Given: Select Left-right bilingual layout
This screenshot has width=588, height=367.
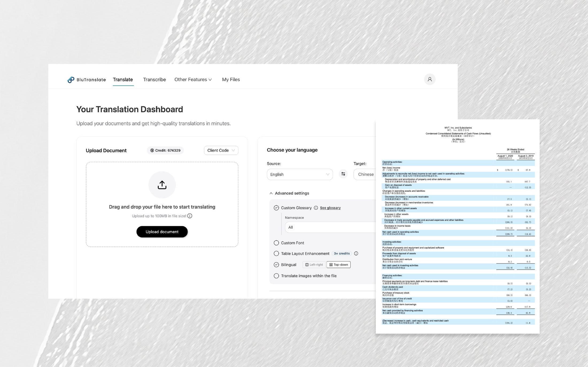Looking at the screenshot, I should [x=314, y=265].
